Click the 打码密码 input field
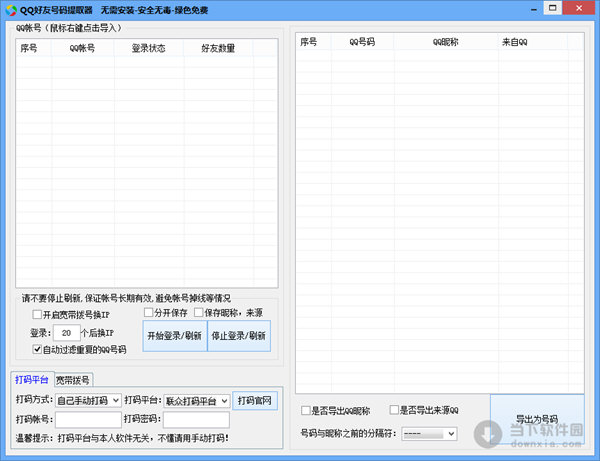 coord(196,420)
